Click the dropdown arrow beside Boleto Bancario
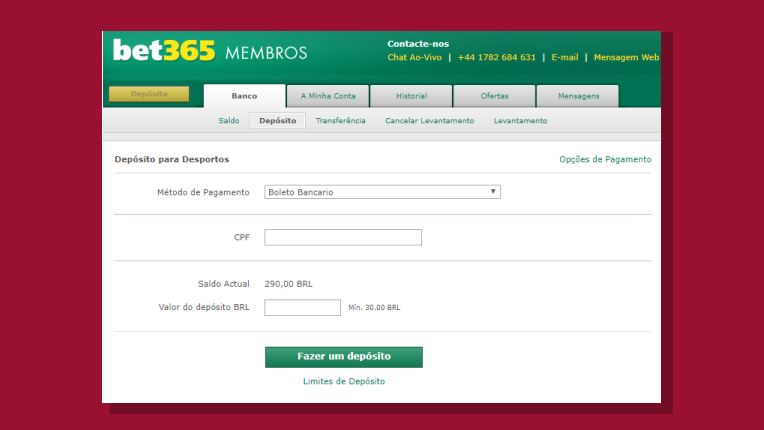Viewport: 764px width, 430px height. (493, 191)
